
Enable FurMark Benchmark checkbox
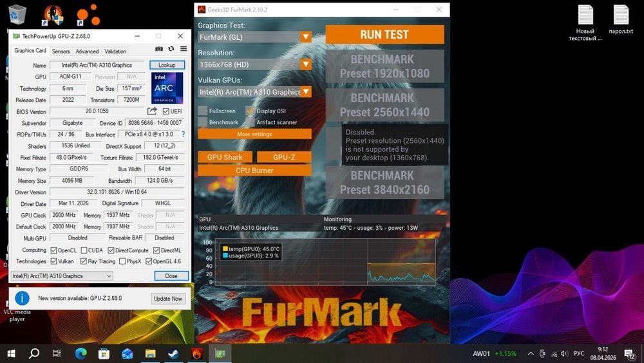coord(202,122)
